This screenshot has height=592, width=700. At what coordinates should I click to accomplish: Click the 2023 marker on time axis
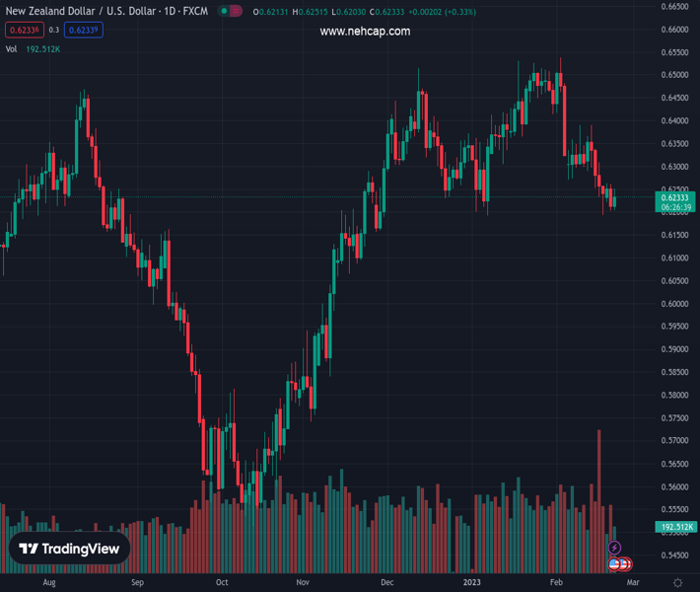473,582
